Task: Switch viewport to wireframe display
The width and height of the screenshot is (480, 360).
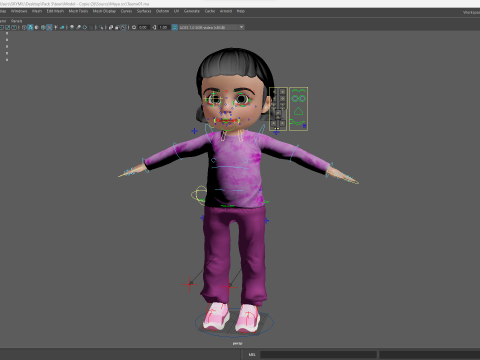Action: tap(24, 27)
